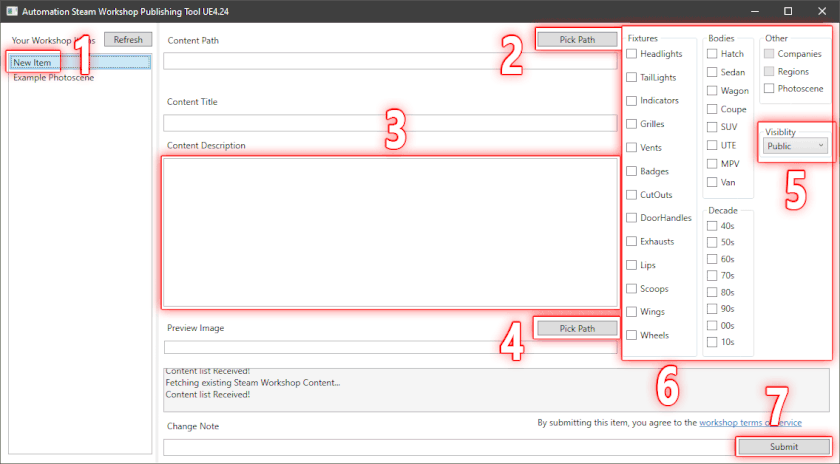Image resolution: width=840 pixels, height=464 pixels.
Task: Check the 10s decade checkbox
Action: click(712, 342)
